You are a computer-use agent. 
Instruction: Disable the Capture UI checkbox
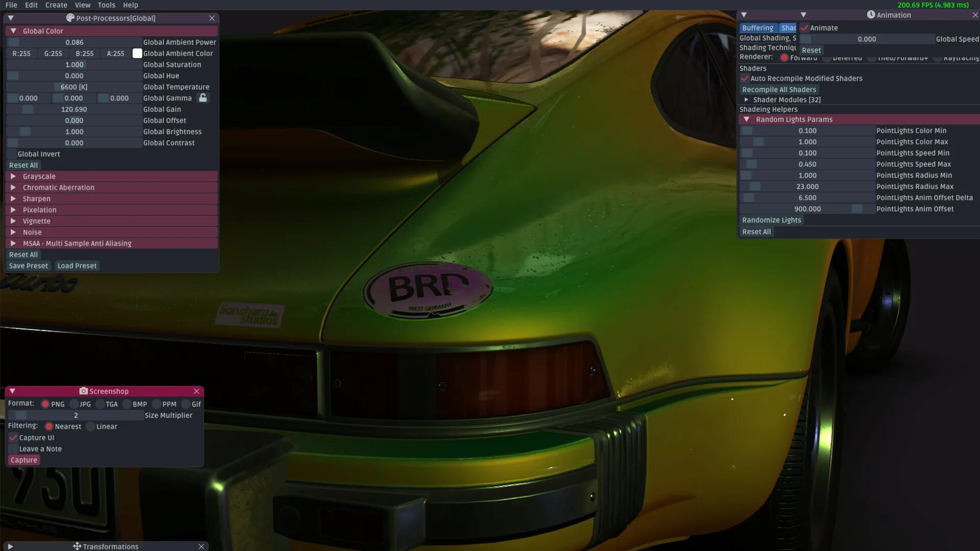13,438
